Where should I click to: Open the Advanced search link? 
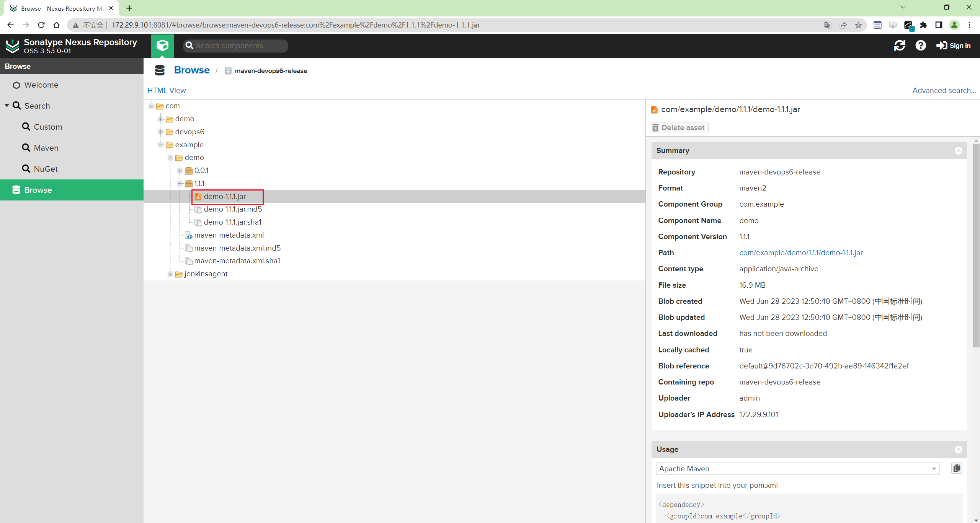944,90
